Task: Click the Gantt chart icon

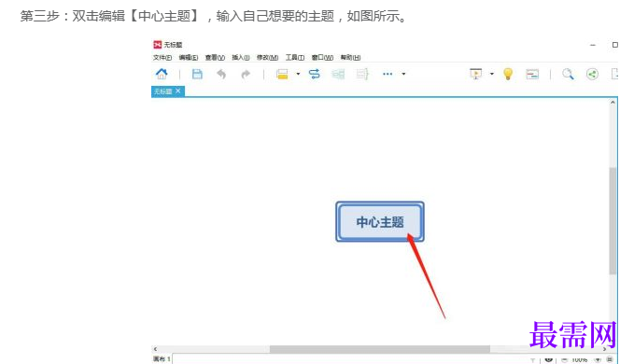Action: pyautogui.click(x=532, y=75)
